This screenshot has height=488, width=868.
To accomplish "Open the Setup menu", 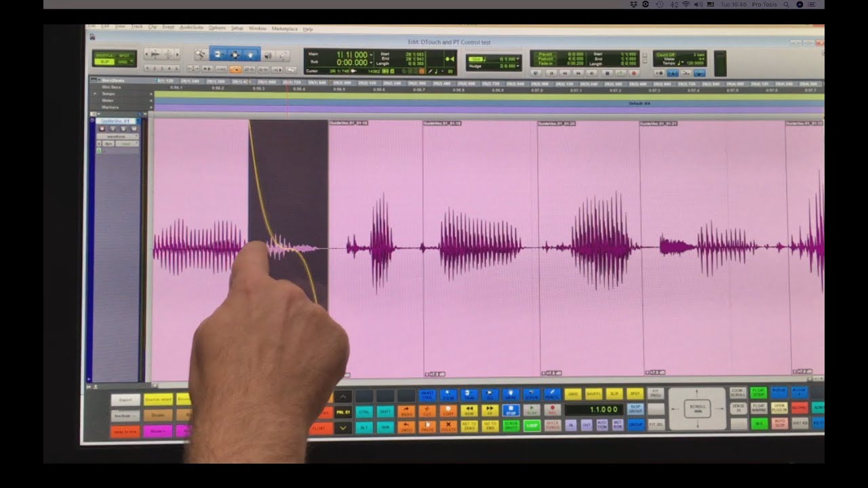I will [x=237, y=28].
